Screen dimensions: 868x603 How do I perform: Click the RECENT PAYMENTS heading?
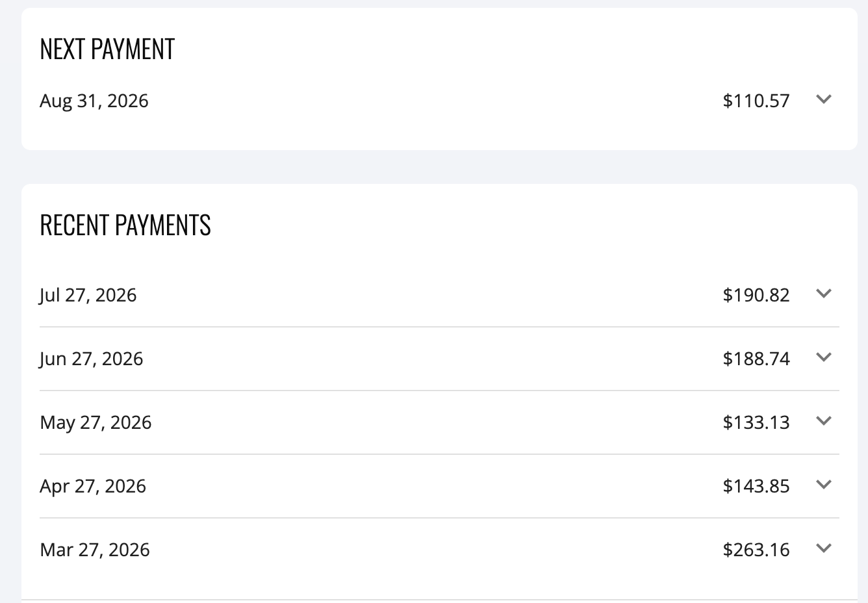[x=125, y=225]
